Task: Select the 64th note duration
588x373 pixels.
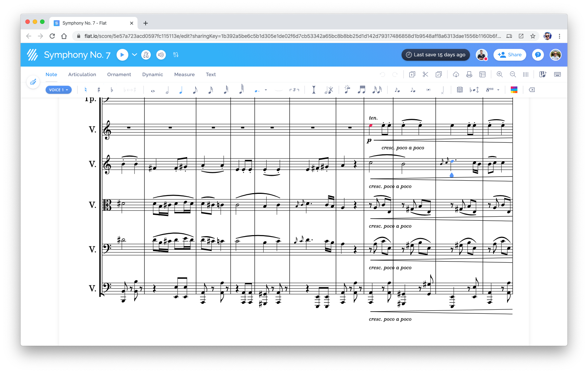Action: coord(241,89)
